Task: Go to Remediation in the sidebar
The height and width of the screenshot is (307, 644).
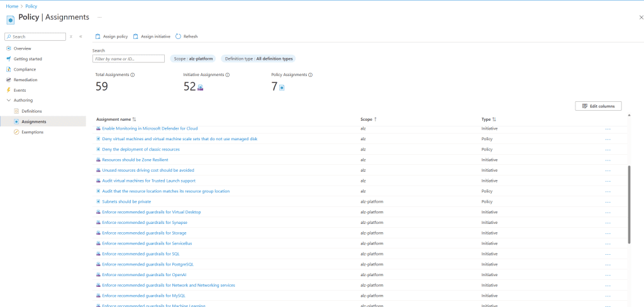Action: 25,80
